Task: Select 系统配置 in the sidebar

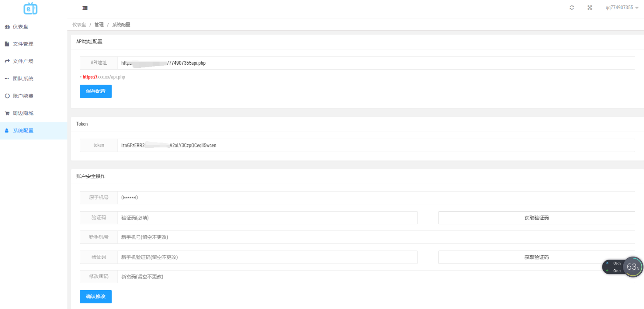Action: [23, 131]
